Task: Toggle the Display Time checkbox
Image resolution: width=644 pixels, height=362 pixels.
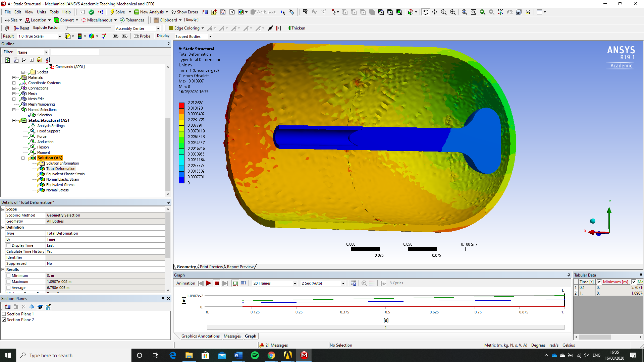Action: tap(9, 245)
